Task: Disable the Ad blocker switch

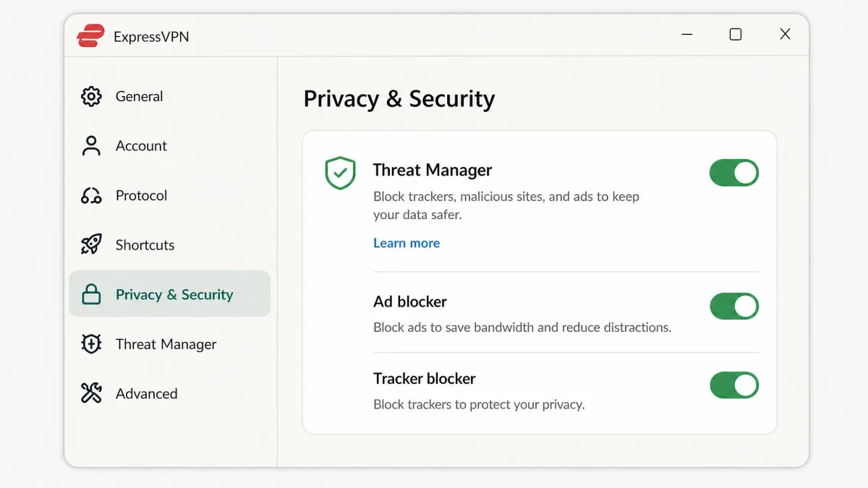Action: click(734, 306)
